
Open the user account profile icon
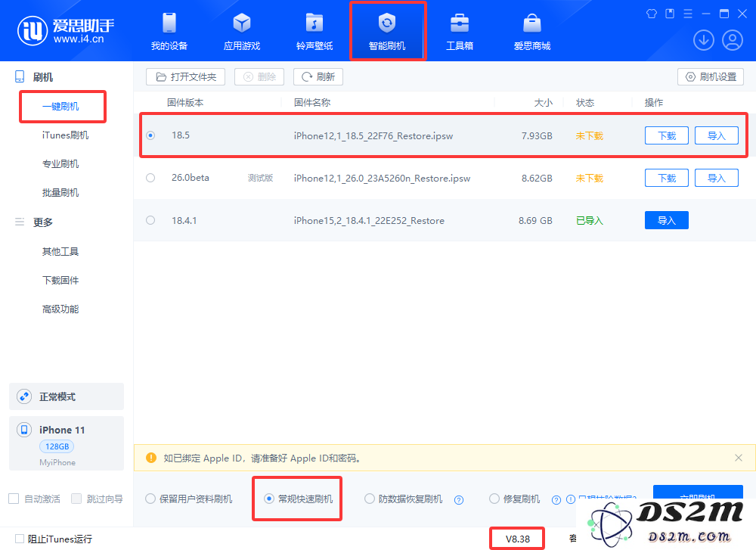[733, 40]
